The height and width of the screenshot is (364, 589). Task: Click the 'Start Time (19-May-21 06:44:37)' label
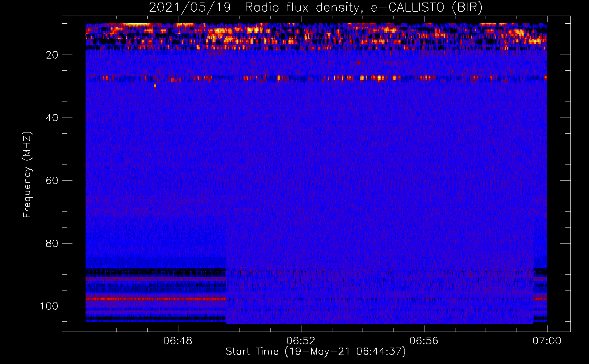click(316, 352)
